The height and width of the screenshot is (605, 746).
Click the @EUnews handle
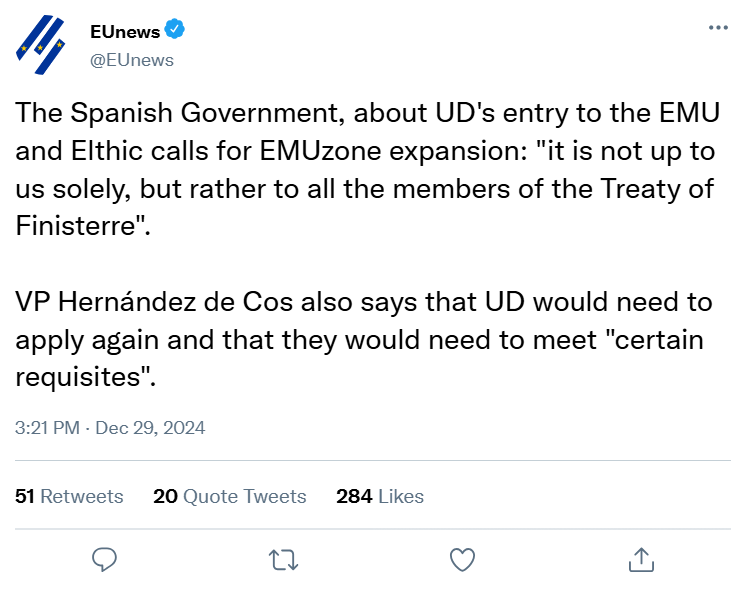pos(132,60)
